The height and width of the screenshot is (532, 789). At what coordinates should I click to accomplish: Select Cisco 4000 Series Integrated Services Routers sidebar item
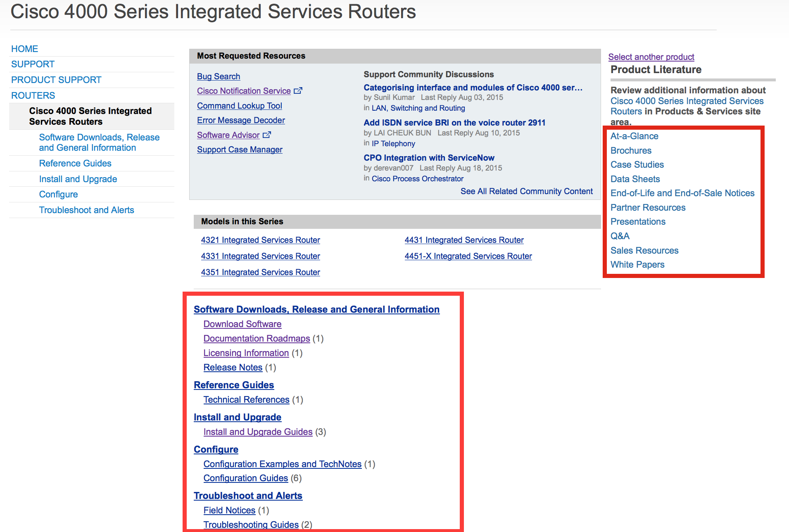pos(90,116)
